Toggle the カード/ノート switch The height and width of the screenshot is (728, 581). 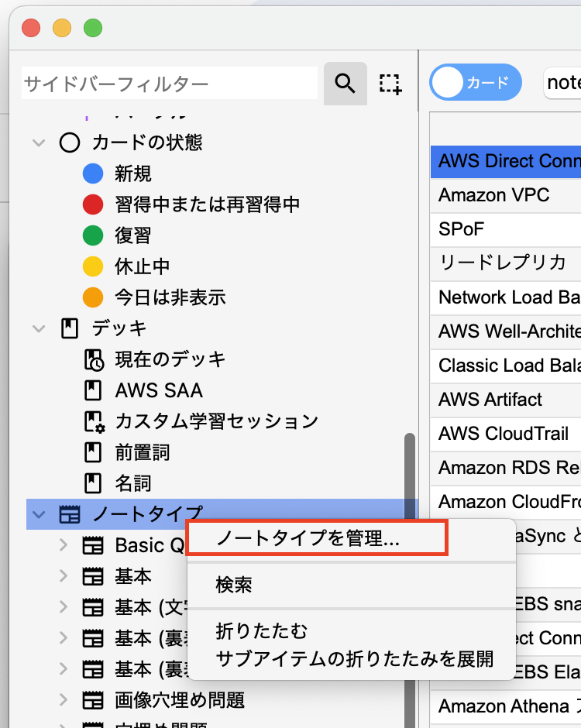pos(476,83)
